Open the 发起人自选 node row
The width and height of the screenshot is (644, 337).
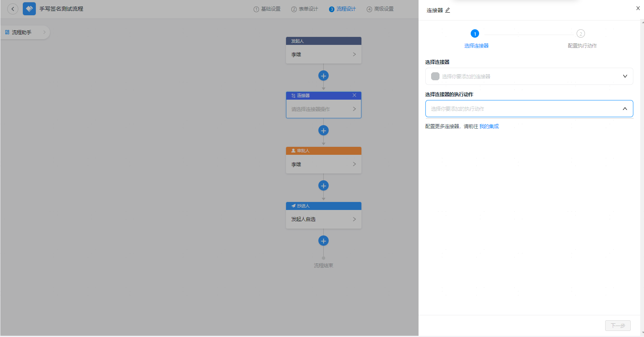(x=324, y=219)
